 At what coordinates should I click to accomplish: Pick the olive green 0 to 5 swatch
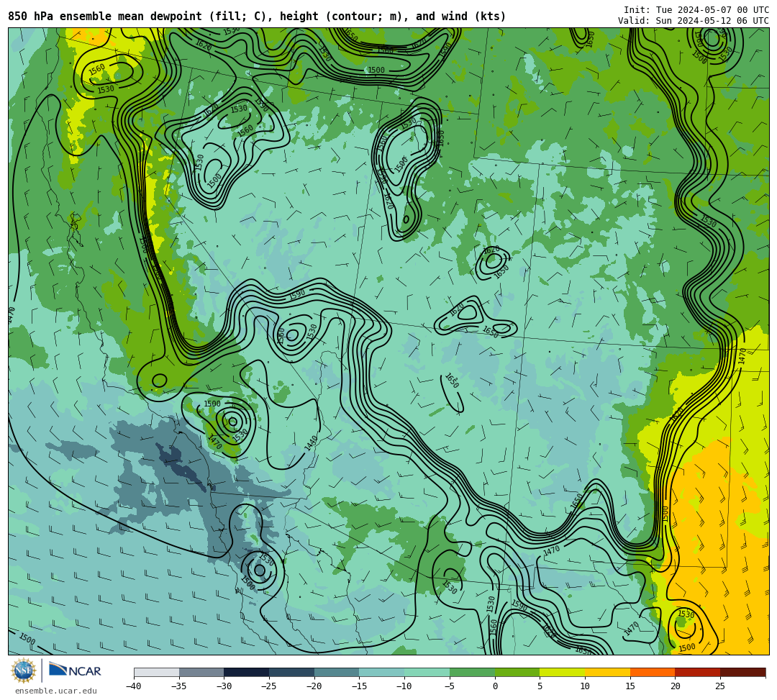[x=517, y=672]
